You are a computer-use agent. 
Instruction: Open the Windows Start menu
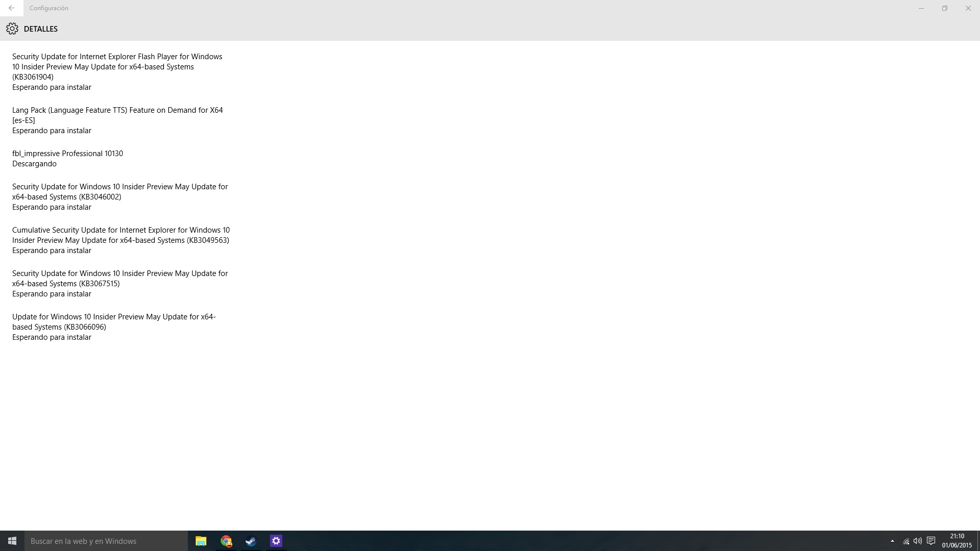point(12,541)
